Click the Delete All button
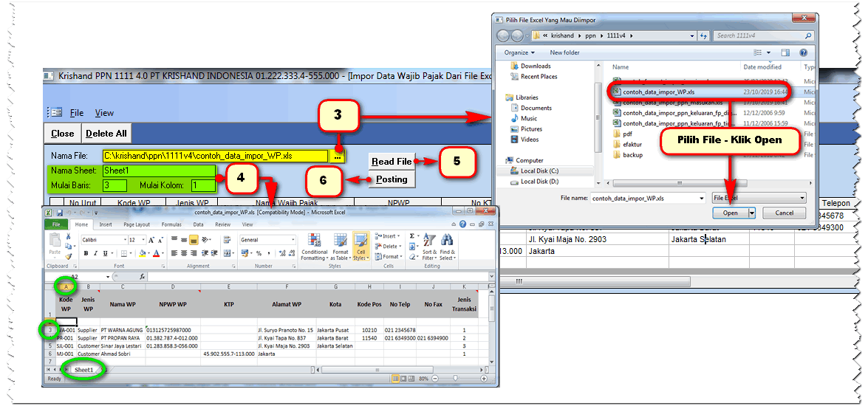The height and width of the screenshot is (406, 868). [106, 134]
